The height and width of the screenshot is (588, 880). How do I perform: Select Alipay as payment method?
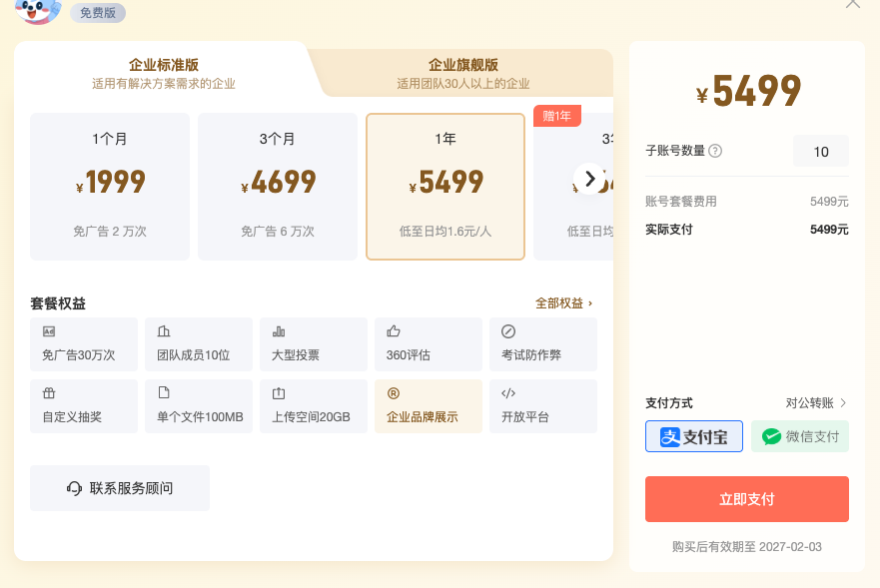point(694,436)
